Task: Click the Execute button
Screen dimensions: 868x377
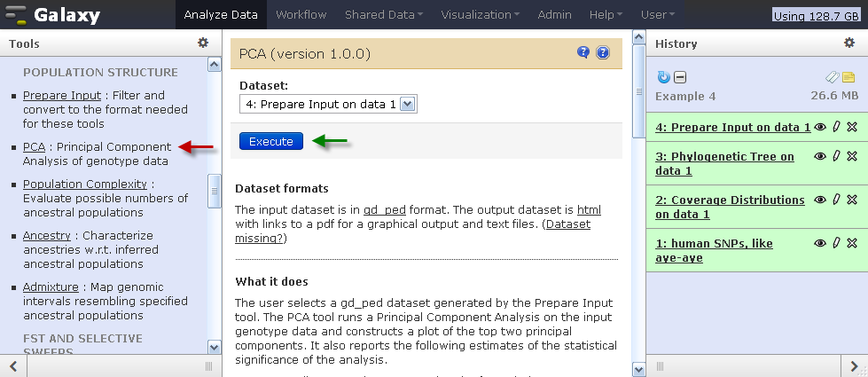Action: click(x=271, y=141)
